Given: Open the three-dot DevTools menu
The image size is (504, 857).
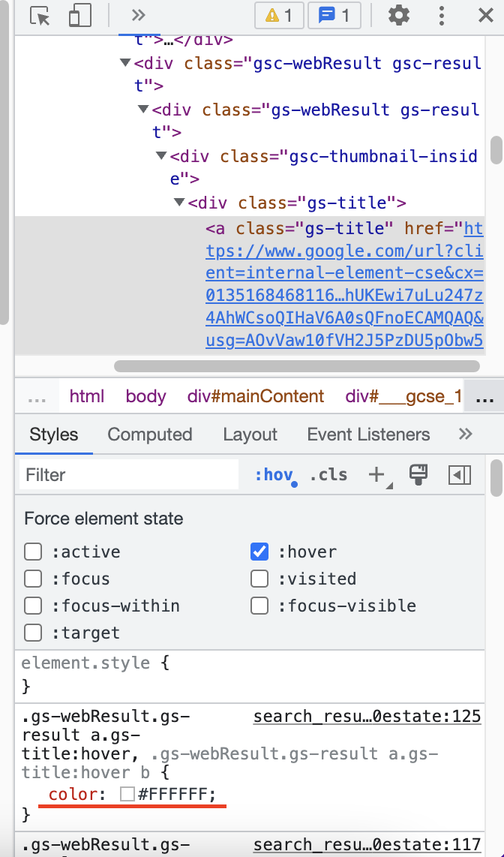Looking at the screenshot, I should 442,15.
